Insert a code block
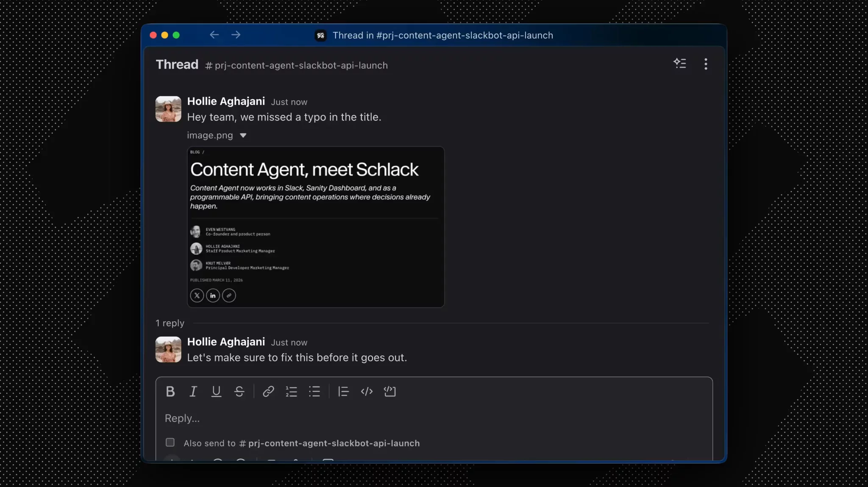 click(389, 391)
